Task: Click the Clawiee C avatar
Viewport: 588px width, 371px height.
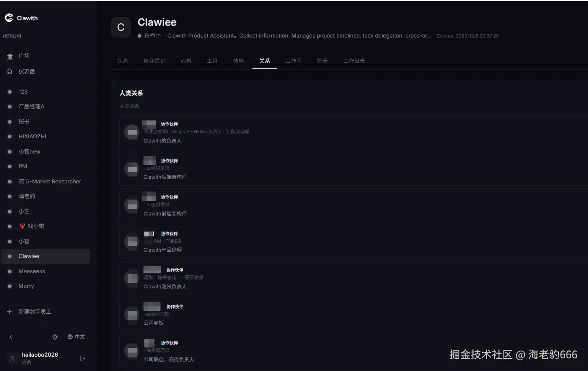Action: 121,27
